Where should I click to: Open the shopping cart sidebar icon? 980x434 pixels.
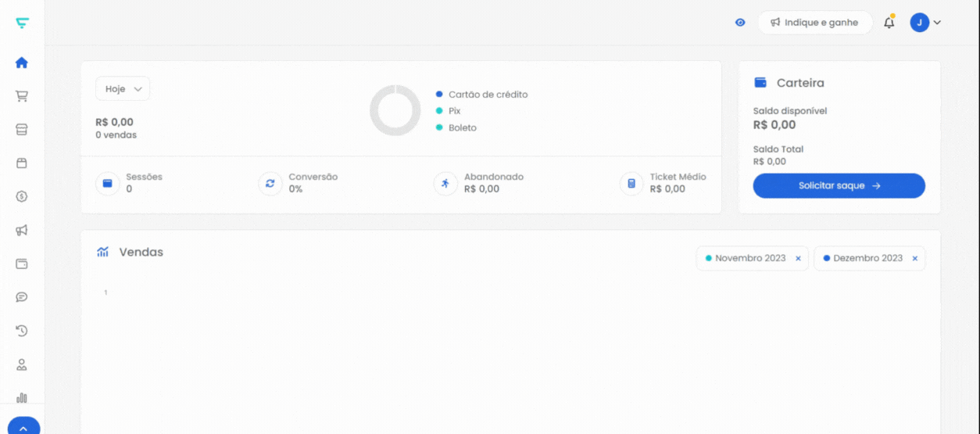coord(22,96)
